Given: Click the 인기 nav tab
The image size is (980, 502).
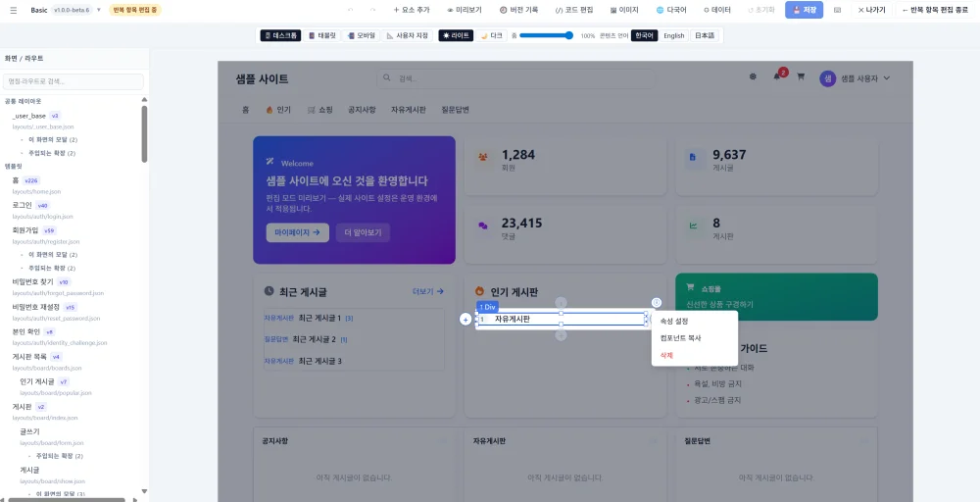Looking at the screenshot, I should 278,110.
